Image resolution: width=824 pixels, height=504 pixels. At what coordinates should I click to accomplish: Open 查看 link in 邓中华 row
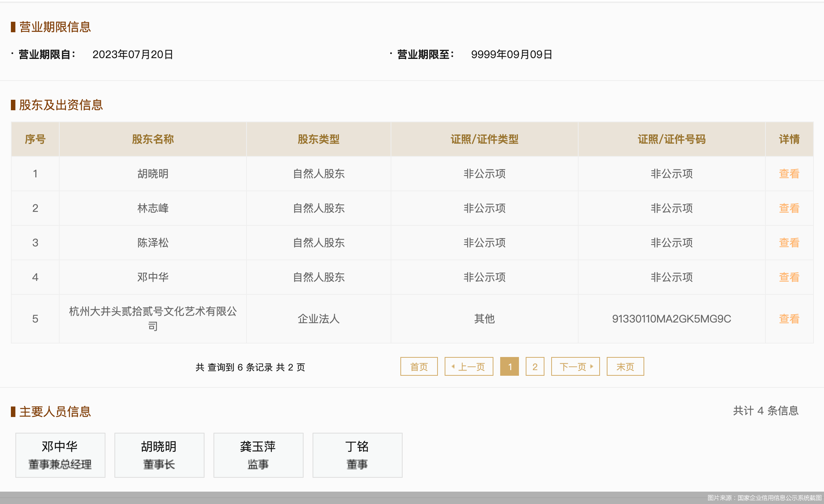[x=789, y=277]
